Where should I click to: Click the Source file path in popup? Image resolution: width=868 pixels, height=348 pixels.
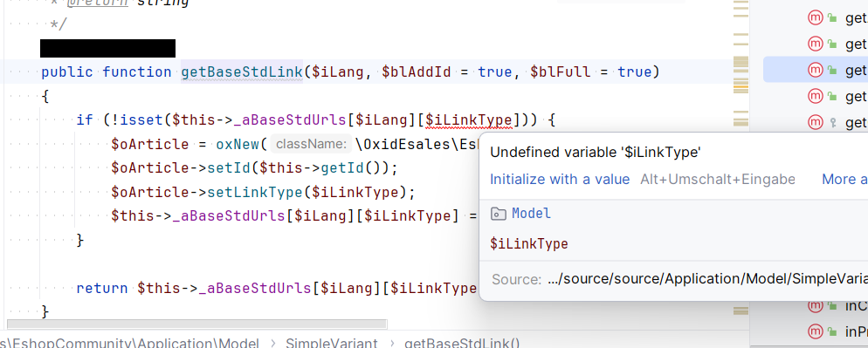[x=707, y=279]
